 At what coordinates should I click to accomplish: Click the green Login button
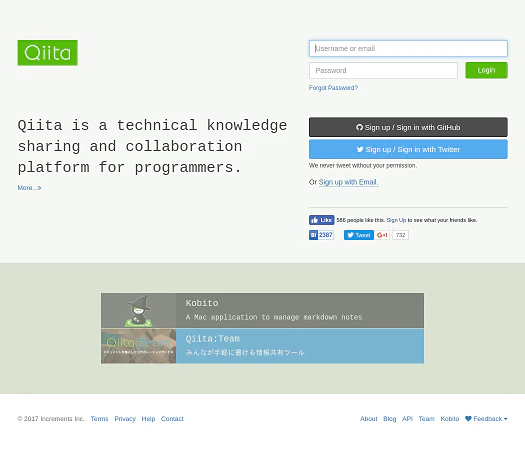(x=486, y=70)
